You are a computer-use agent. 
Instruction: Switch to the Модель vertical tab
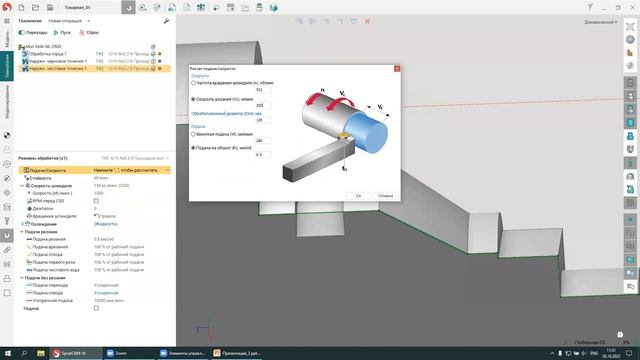(x=7, y=39)
